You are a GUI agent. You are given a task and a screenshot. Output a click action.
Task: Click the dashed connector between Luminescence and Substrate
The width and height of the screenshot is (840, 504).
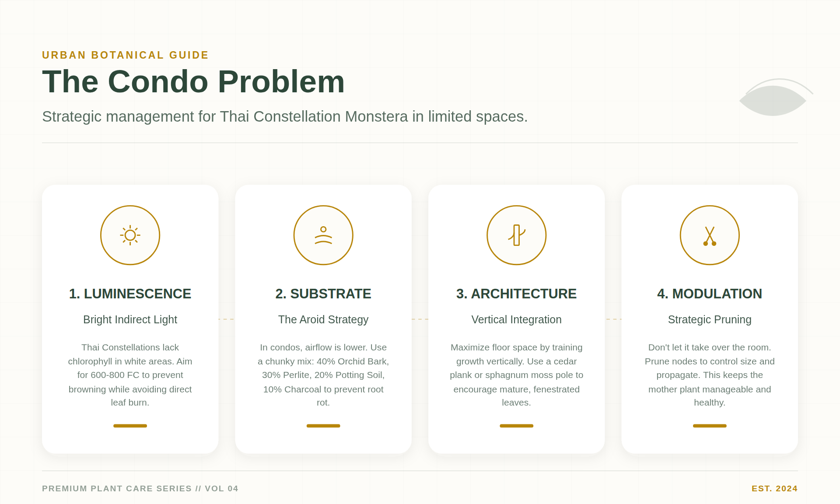click(227, 319)
